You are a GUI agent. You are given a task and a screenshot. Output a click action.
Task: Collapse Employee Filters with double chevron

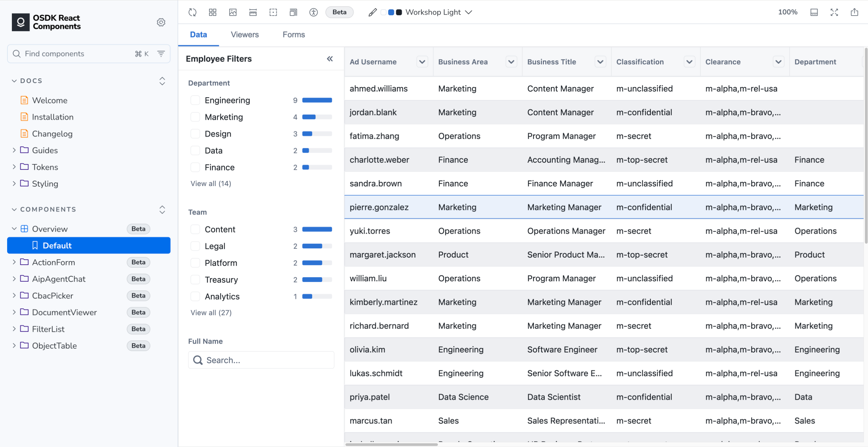[330, 59]
